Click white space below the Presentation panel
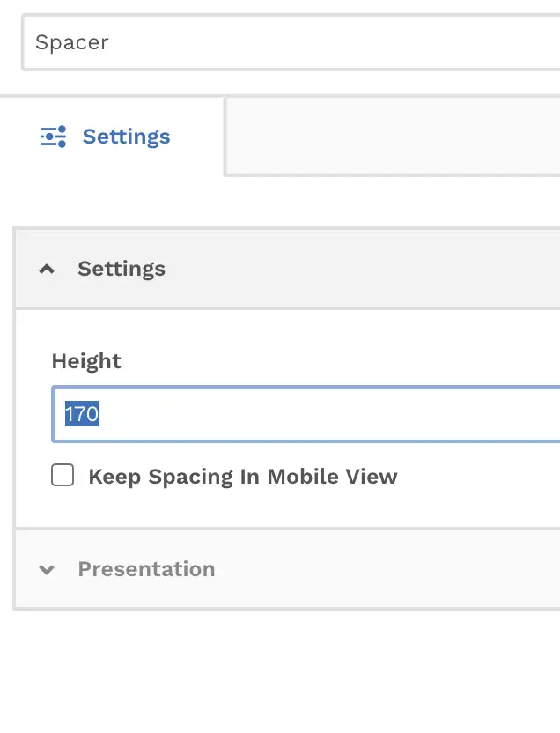The image size is (560, 733). 280,670
